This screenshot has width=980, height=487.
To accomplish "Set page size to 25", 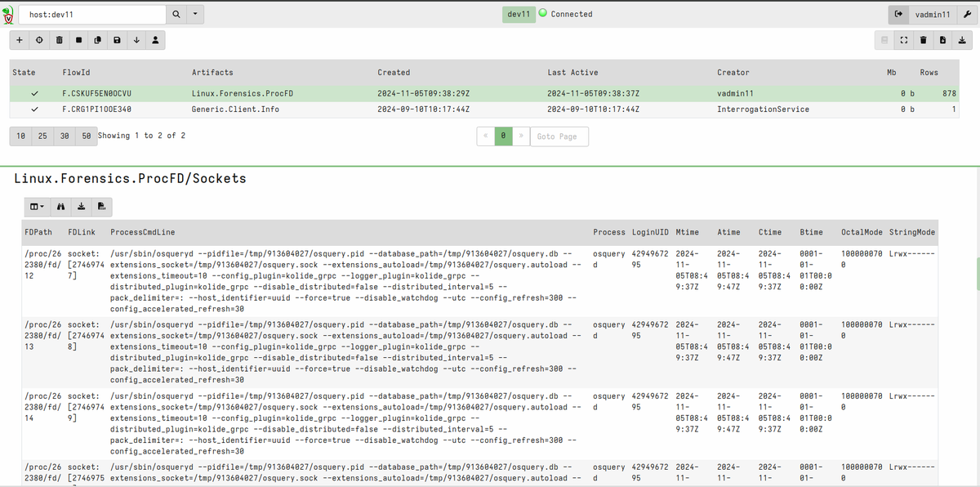I will (x=42, y=136).
